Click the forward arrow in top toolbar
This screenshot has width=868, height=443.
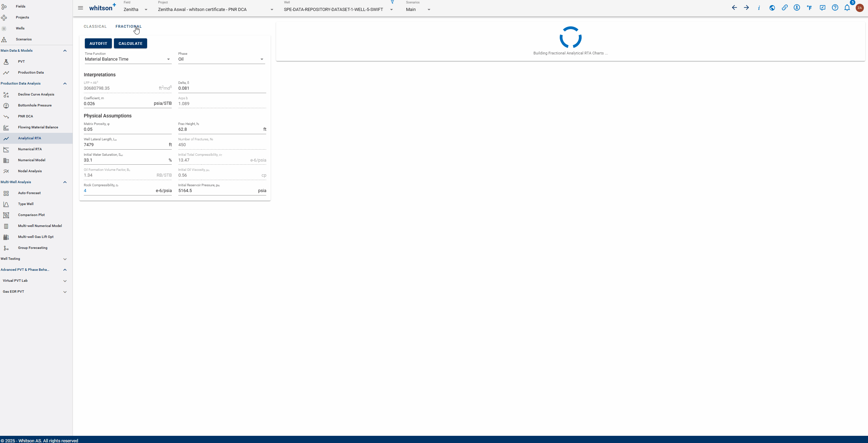pyautogui.click(x=747, y=8)
